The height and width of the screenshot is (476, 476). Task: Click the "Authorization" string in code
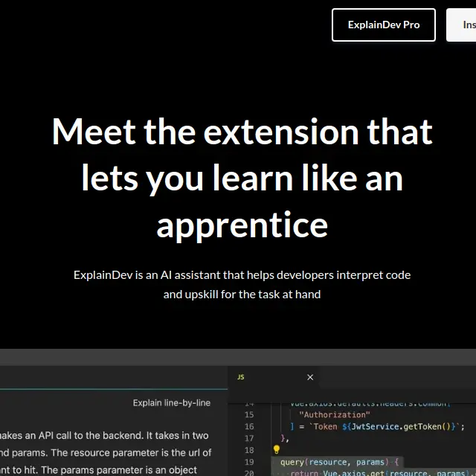335,415
